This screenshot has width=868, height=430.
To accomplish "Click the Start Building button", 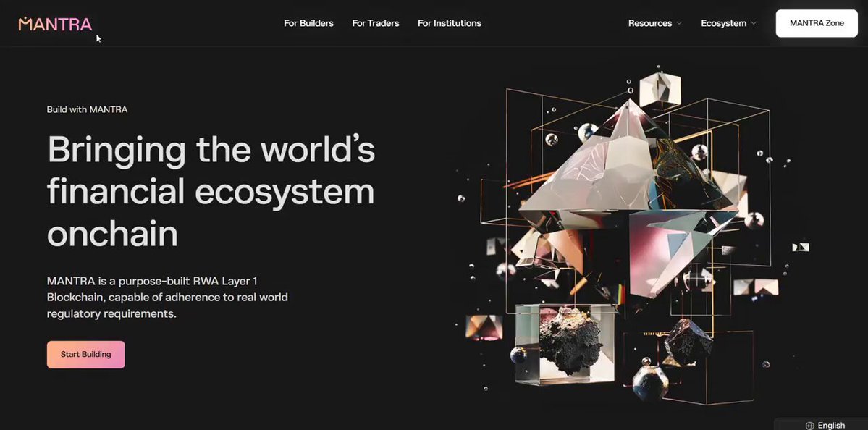I will click(x=86, y=354).
